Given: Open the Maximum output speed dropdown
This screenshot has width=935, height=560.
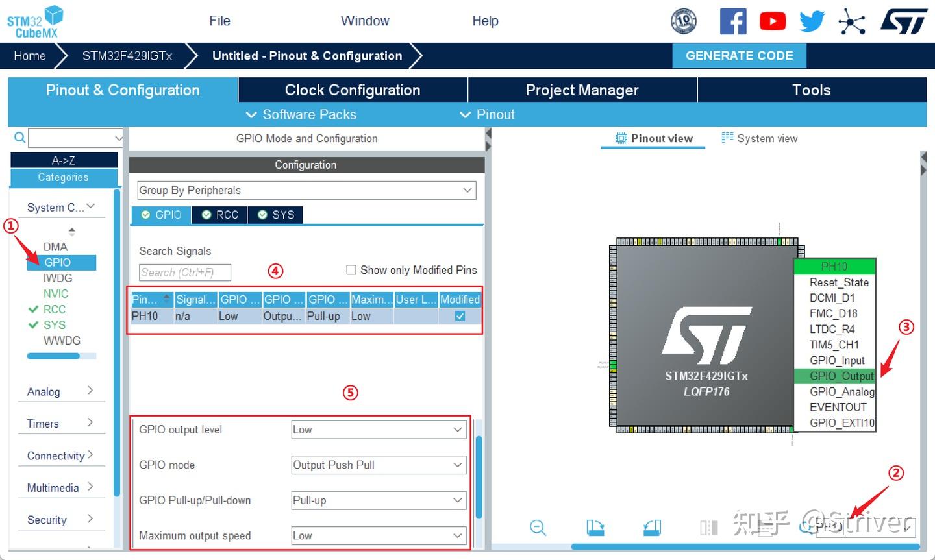Looking at the screenshot, I should tap(379, 535).
